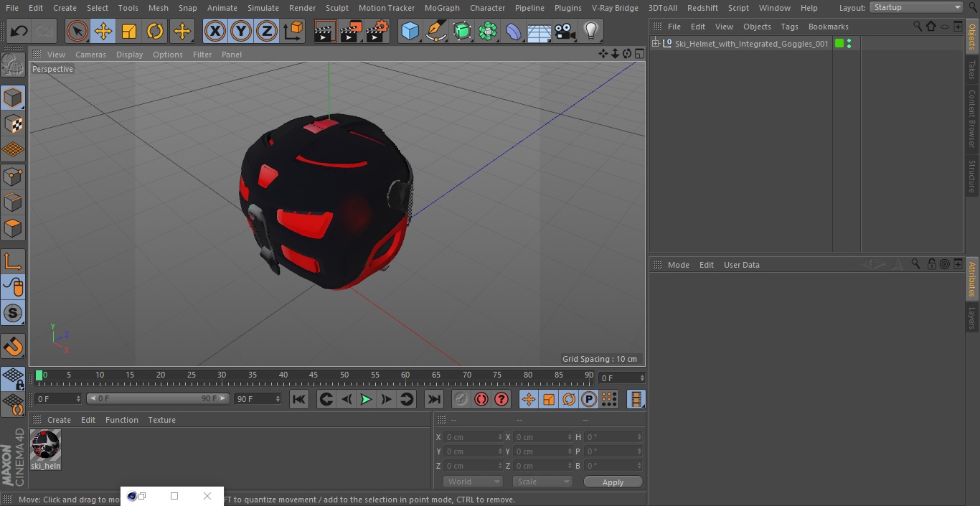This screenshot has height=506, width=980.
Task: Open Attributes panel User Data menu
Action: (x=741, y=265)
